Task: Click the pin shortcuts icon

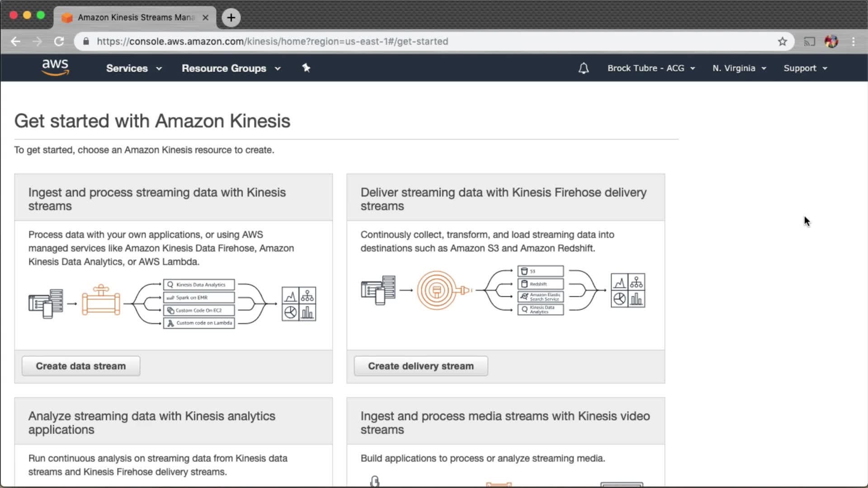Action: point(306,68)
